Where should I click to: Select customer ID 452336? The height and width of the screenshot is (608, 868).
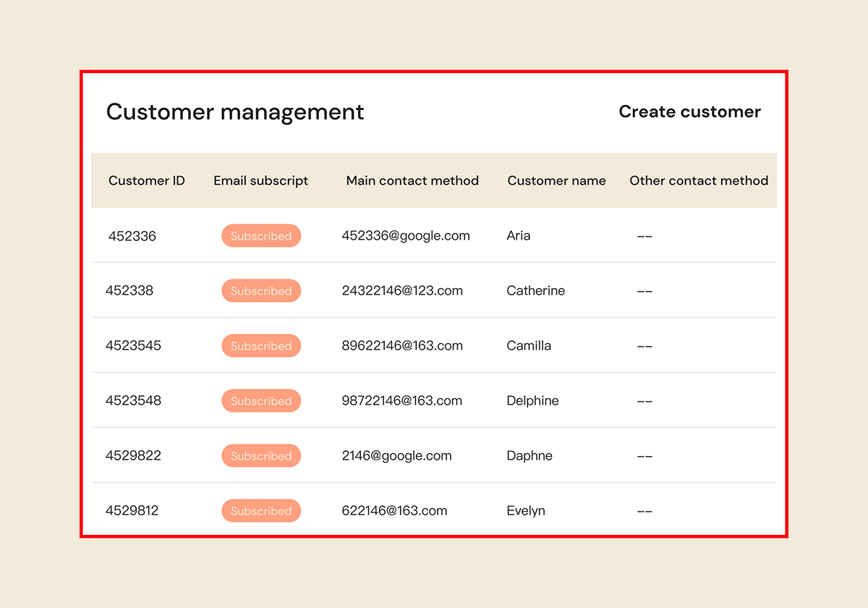tap(132, 236)
